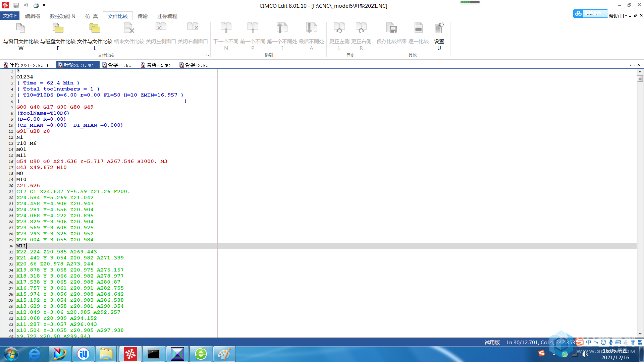Open the 帮助 H help dropdown
This screenshot has height=362, width=644.
click(618, 16)
